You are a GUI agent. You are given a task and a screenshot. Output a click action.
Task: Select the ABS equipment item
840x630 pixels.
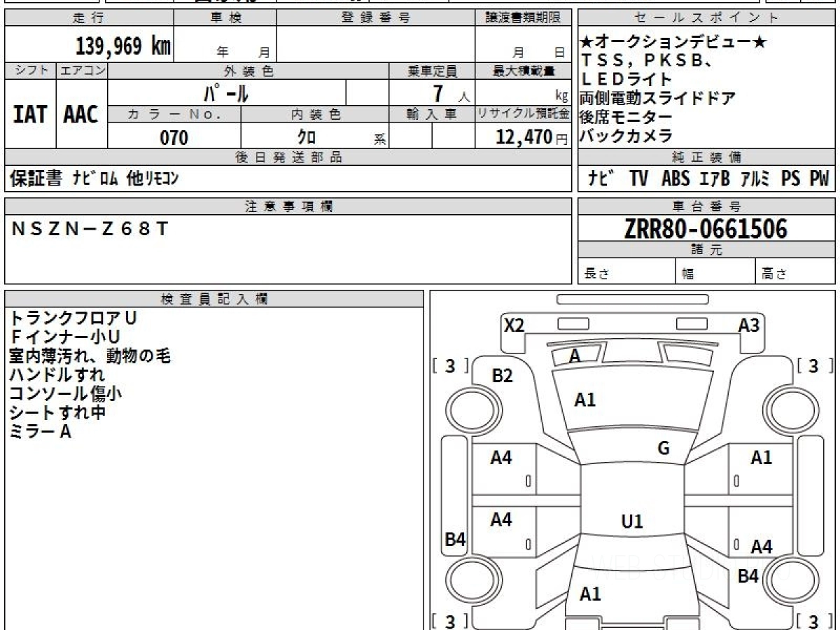[675, 179]
